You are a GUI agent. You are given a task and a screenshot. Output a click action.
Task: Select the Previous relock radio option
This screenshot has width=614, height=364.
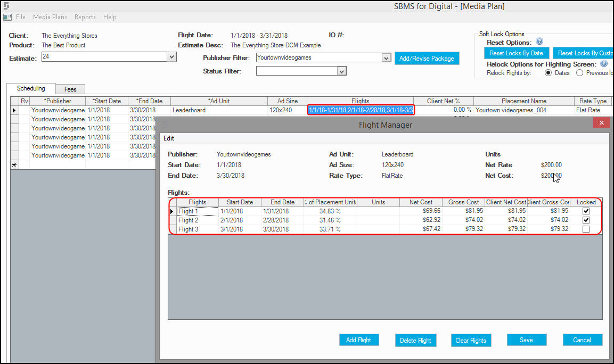point(579,73)
